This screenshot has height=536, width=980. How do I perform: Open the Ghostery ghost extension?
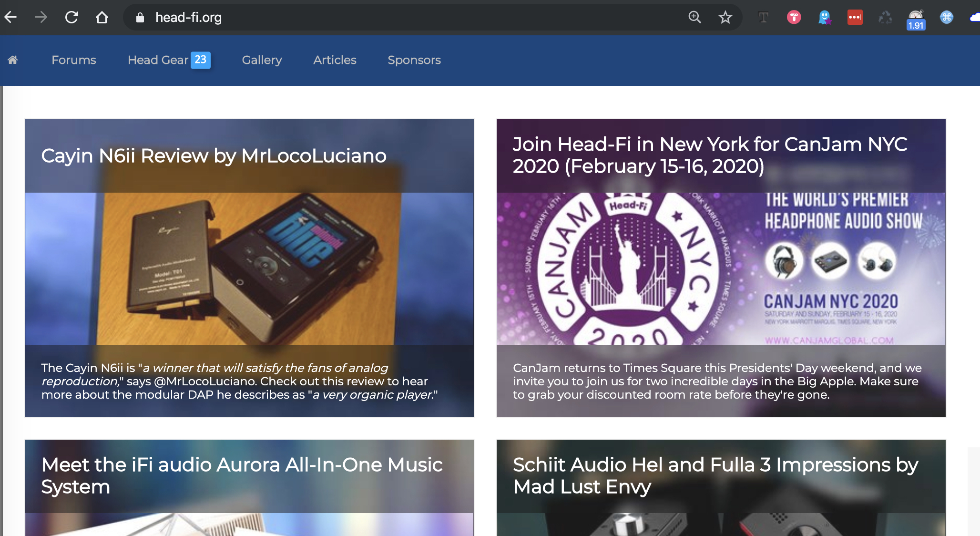824,18
